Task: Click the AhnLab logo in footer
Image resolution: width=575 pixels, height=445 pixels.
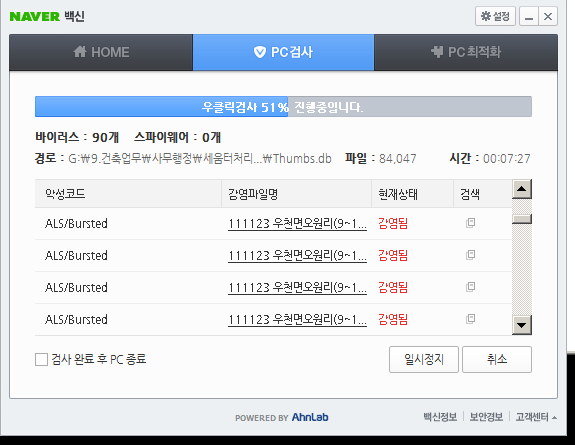Action: click(310, 417)
